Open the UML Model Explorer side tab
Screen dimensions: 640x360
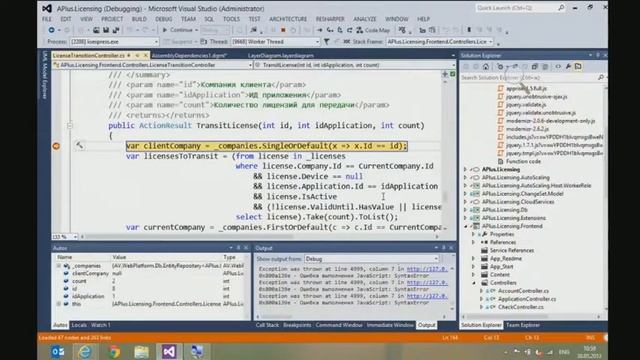click(x=44, y=76)
